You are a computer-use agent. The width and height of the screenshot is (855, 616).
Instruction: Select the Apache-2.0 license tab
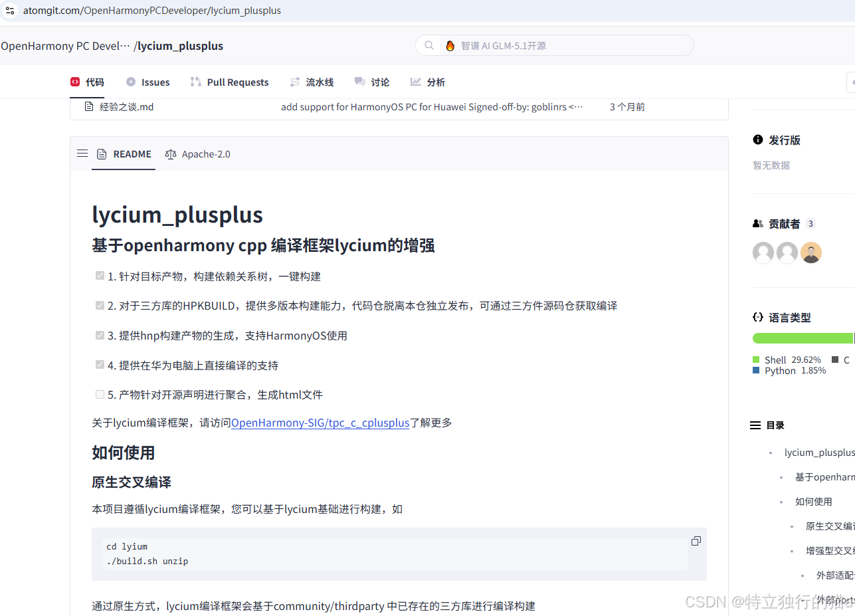point(197,154)
